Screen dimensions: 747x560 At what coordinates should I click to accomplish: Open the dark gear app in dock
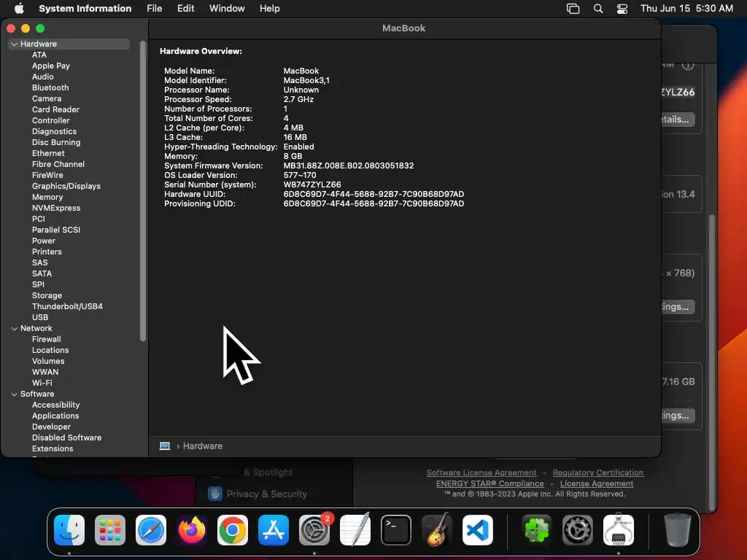tap(578, 530)
